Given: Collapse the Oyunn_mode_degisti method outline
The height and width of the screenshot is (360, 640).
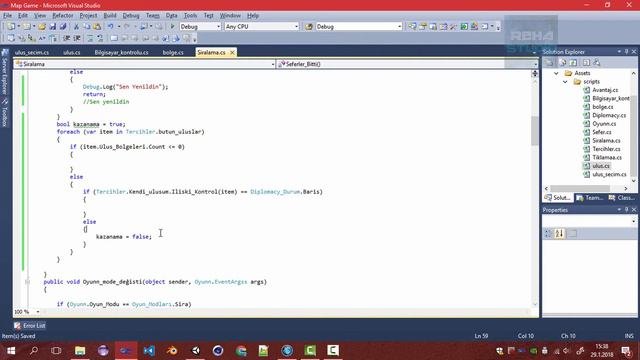Looking at the screenshot, I should pyautogui.click(x=27, y=282).
